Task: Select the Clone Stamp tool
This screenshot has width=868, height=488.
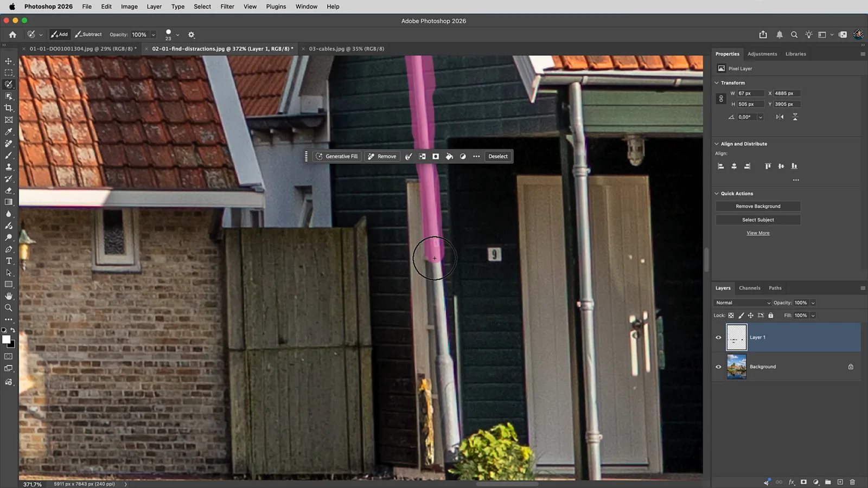Action: (9, 167)
